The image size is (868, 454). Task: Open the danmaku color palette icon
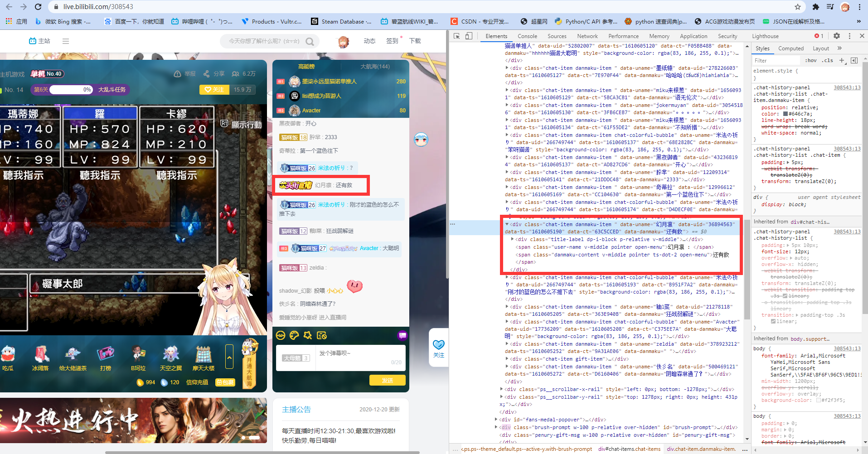pyautogui.click(x=294, y=335)
